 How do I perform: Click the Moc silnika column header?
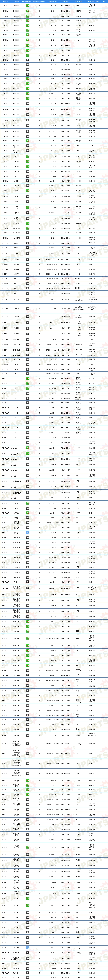(65, 2)
